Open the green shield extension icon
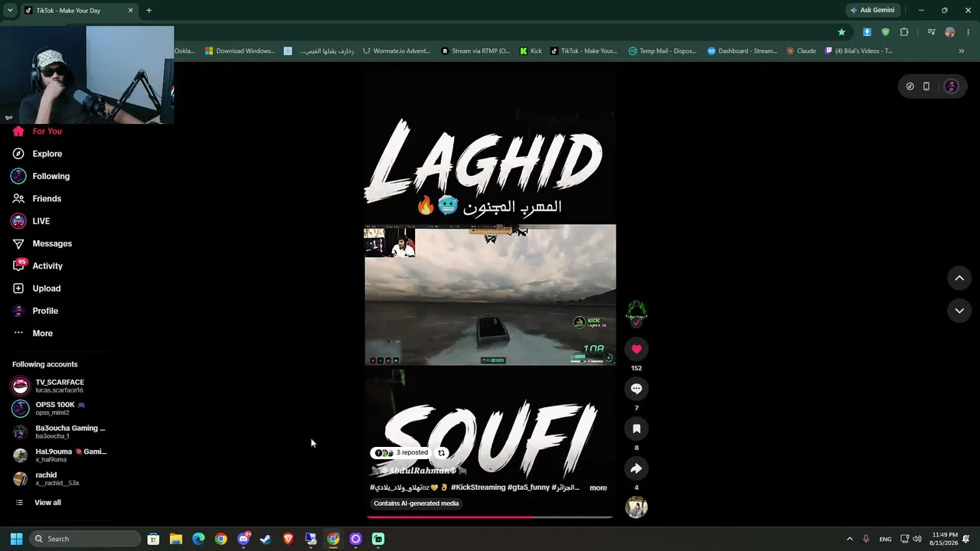This screenshot has height=551, width=980. [x=886, y=32]
